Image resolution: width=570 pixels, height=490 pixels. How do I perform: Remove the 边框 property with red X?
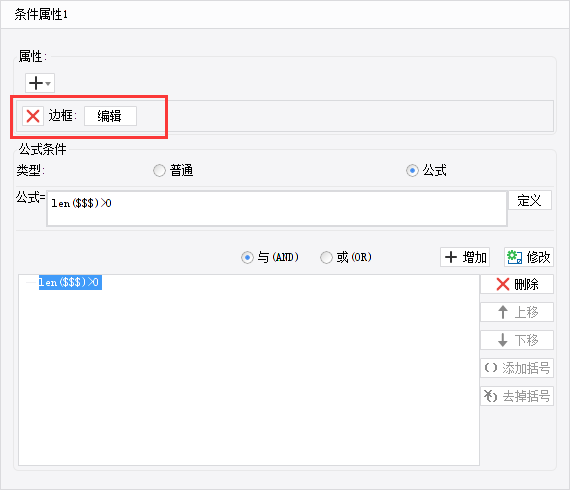(x=33, y=116)
